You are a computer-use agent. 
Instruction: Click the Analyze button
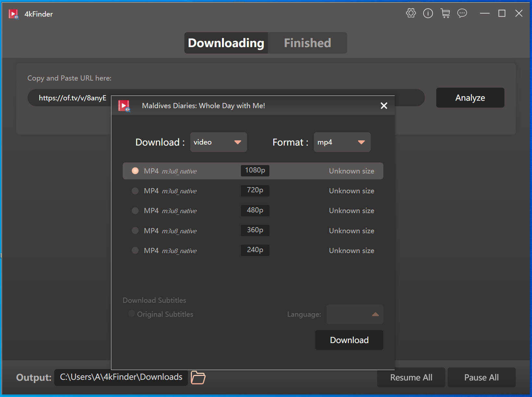470,98
